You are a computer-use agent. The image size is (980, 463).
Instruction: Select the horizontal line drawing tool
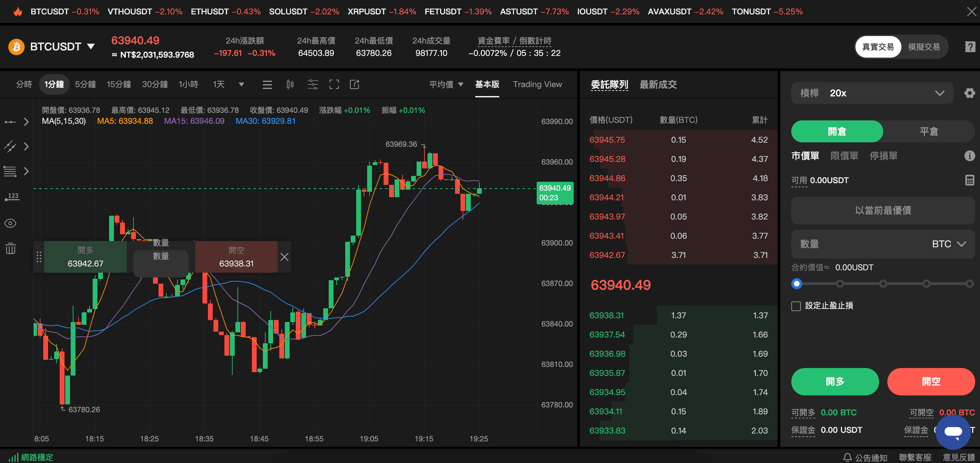coord(10,122)
